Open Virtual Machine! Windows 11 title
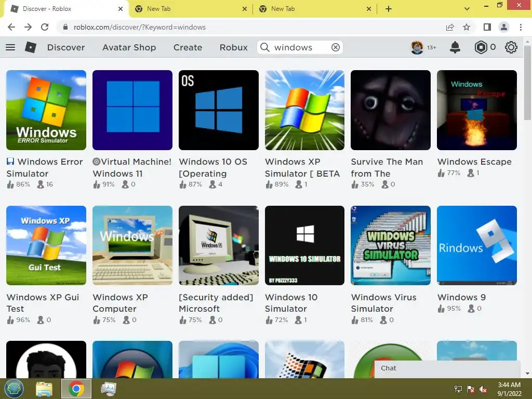The image size is (532, 399). (x=132, y=168)
